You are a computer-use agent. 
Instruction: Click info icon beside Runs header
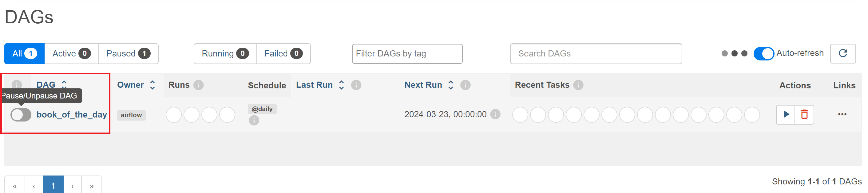(x=199, y=85)
